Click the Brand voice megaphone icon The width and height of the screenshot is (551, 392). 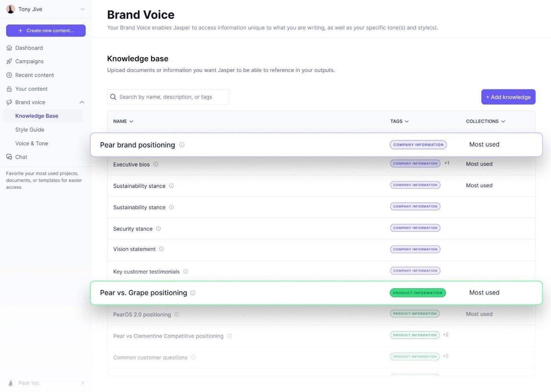click(9, 102)
